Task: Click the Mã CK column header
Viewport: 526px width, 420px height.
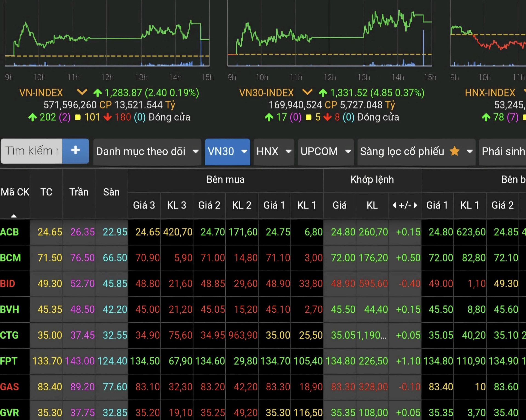Action: tap(15, 192)
